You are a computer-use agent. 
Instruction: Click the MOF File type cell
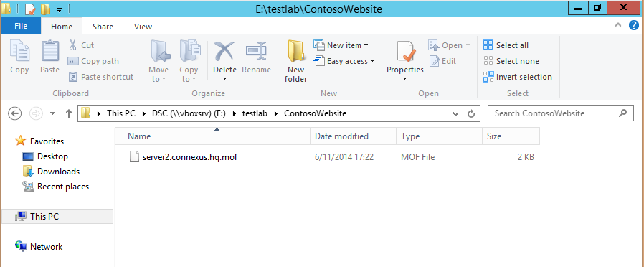coord(417,157)
